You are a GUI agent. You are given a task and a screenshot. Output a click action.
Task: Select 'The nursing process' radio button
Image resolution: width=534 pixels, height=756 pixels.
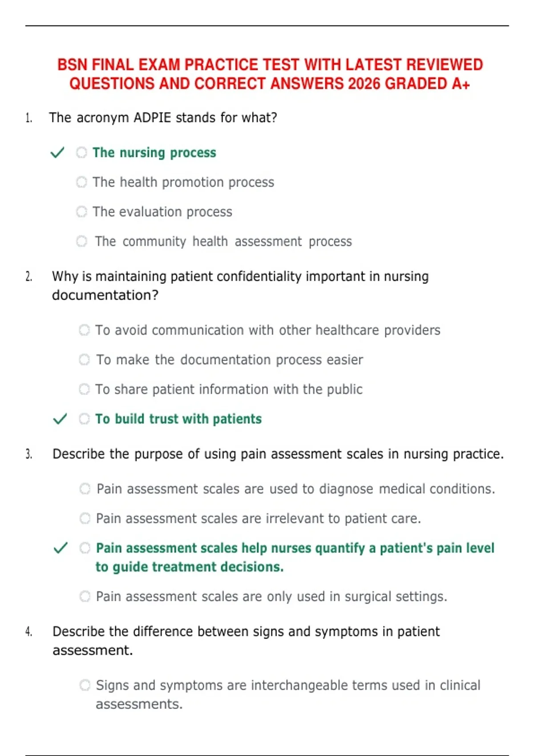click(81, 153)
